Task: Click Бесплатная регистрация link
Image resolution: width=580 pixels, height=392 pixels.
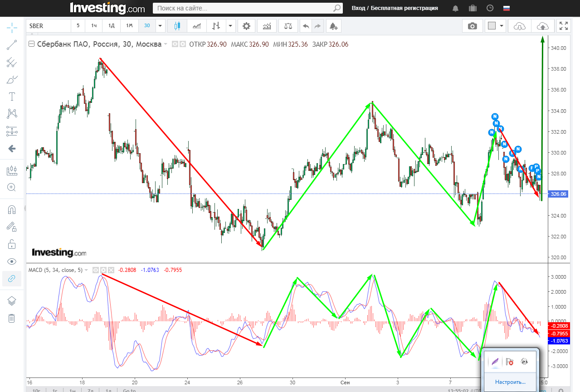Action: point(404,8)
